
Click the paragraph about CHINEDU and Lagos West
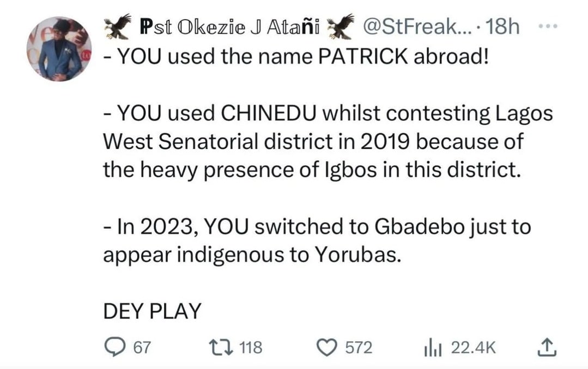(327, 142)
